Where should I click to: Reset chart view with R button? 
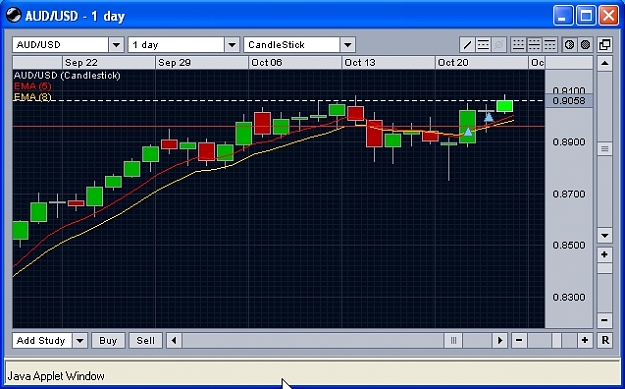click(605, 340)
